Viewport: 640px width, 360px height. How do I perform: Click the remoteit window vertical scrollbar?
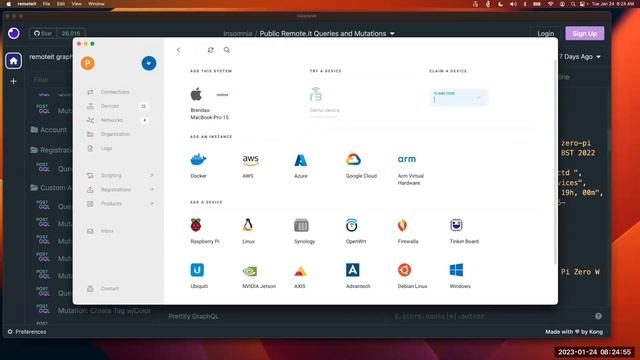click(x=555, y=162)
